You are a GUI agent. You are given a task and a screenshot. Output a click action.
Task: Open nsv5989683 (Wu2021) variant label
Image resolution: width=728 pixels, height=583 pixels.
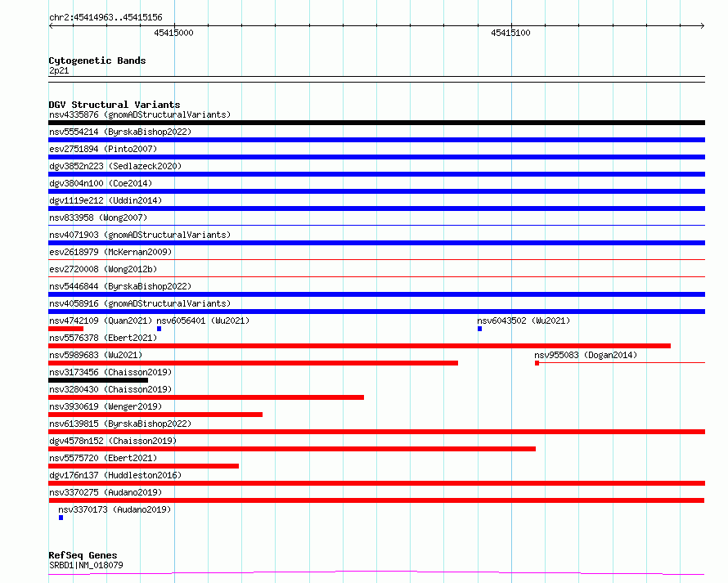96,355
